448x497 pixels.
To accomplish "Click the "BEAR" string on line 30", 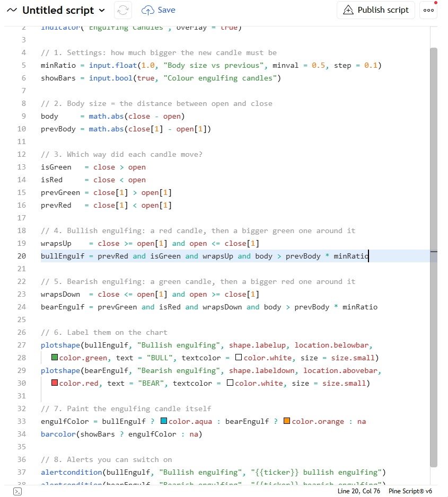I will [x=151, y=383].
